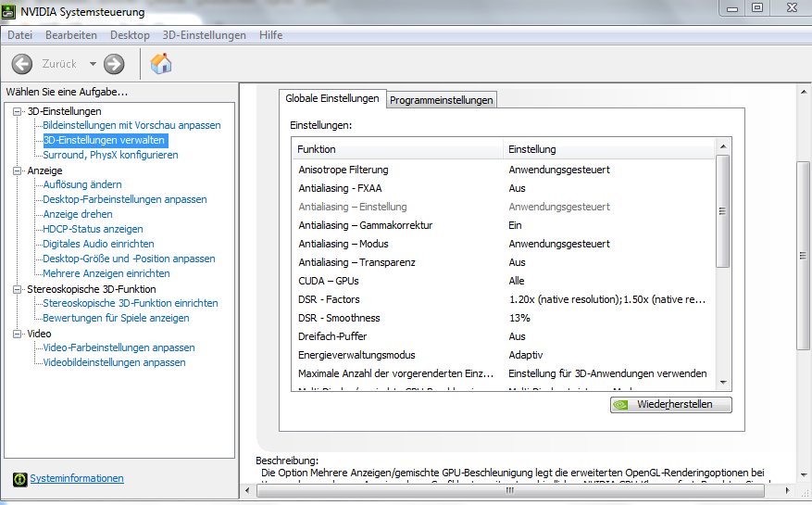
Task: Open Digitales Audio einrichten
Action: (98, 244)
